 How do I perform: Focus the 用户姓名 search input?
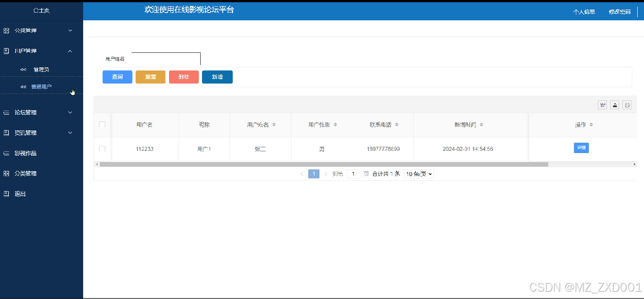[165, 59]
